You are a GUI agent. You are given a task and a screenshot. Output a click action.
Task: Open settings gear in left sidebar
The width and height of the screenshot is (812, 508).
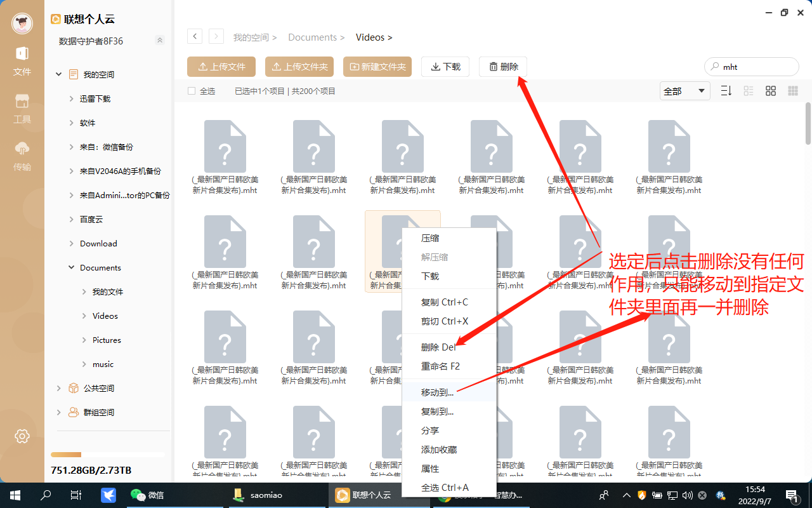[22, 436]
